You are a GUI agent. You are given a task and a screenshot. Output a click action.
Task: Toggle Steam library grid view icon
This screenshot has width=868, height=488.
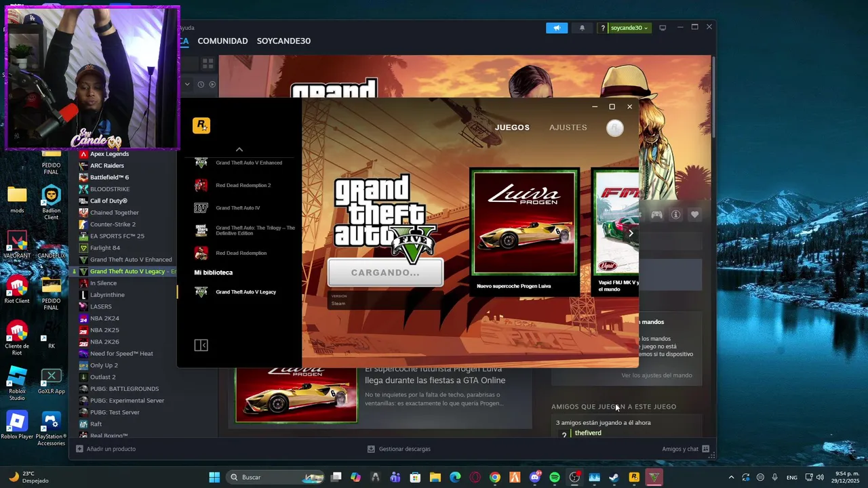click(208, 63)
